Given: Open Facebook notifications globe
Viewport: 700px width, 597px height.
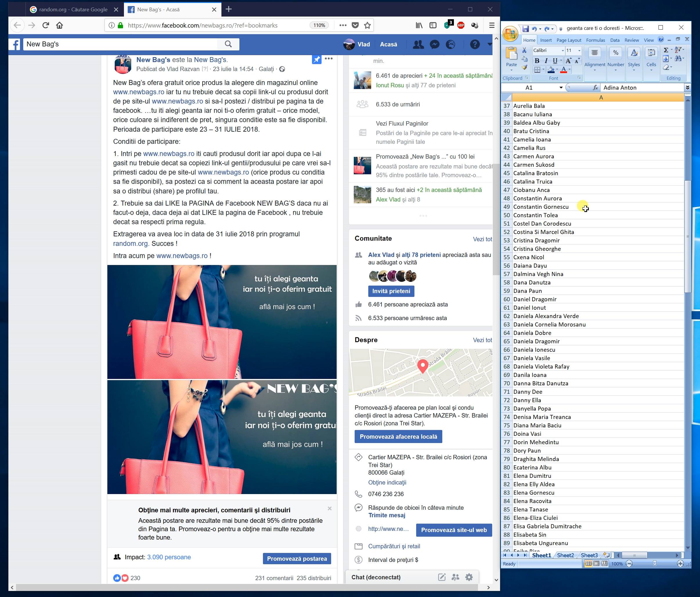Looking at the screenshot, I should pyautogui.click(x=451, y=44).
